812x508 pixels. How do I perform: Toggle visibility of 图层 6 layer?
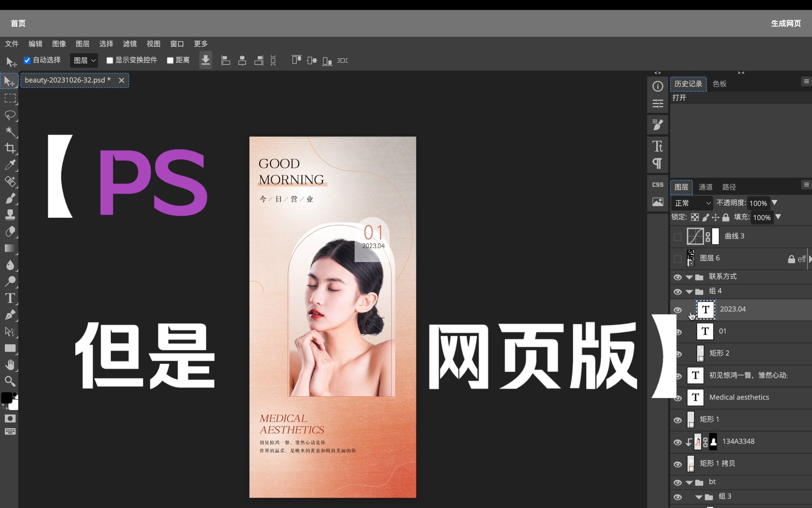point(677,258)
